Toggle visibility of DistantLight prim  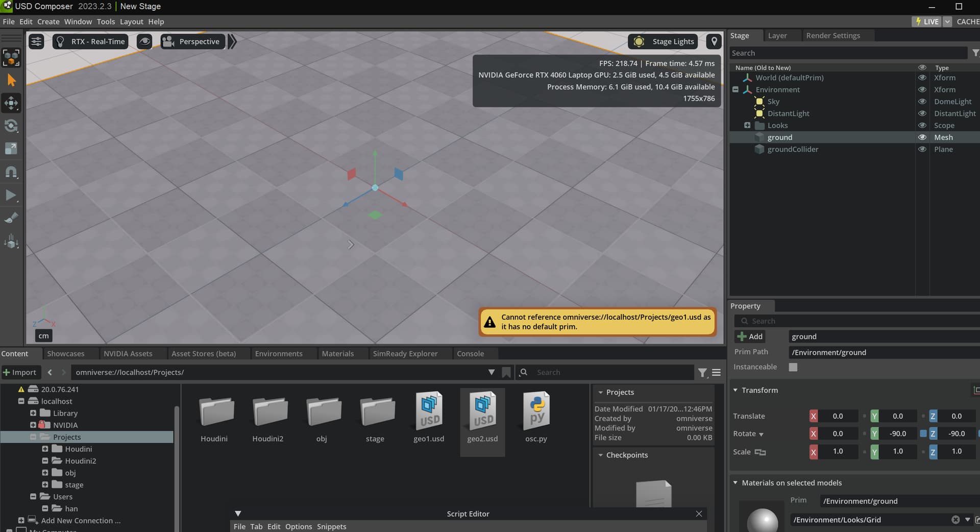[x=922, y=113]
